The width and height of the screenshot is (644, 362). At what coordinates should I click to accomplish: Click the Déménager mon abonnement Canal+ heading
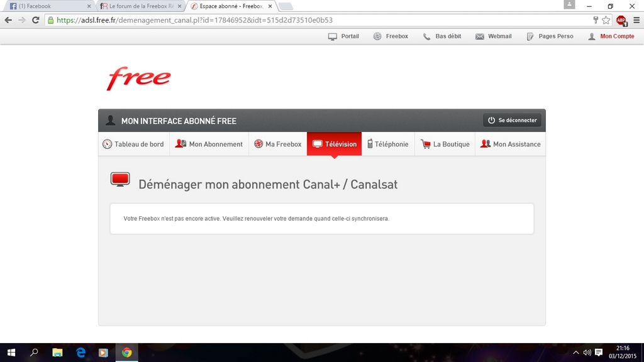pyautogui.click(x=268, y=184)
